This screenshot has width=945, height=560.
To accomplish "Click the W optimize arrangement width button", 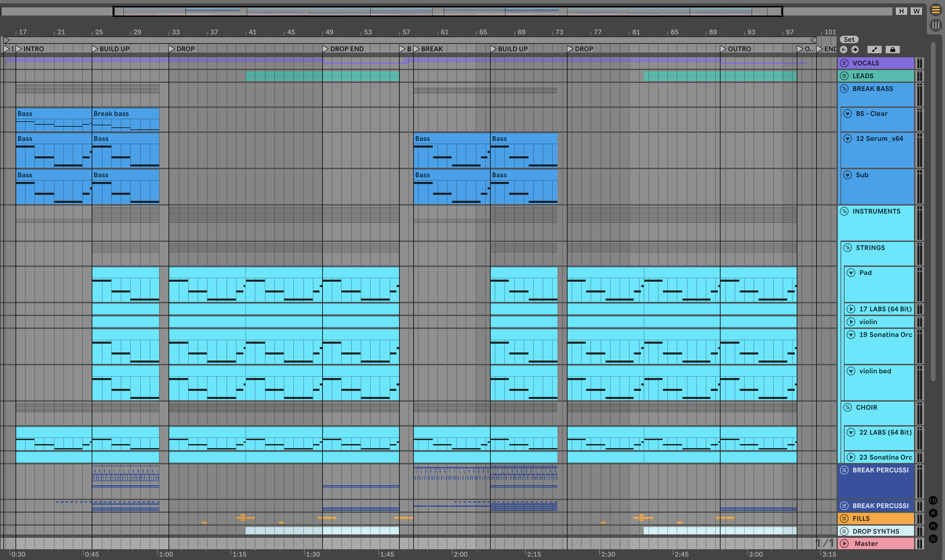I will coord(916,11).
